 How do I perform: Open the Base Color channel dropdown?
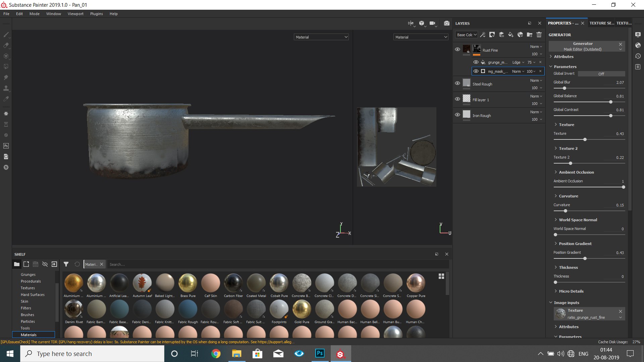click(x=466, y=35)
